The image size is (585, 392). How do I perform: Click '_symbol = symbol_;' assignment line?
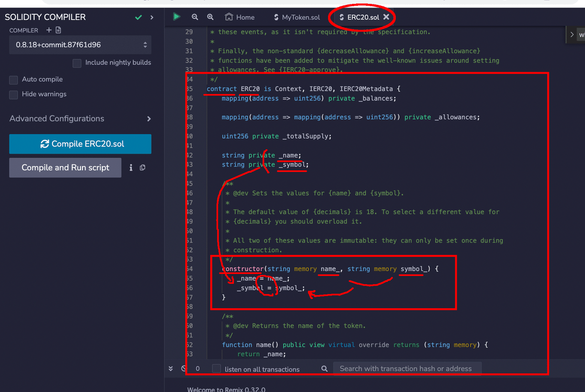[x=271, y=288]
